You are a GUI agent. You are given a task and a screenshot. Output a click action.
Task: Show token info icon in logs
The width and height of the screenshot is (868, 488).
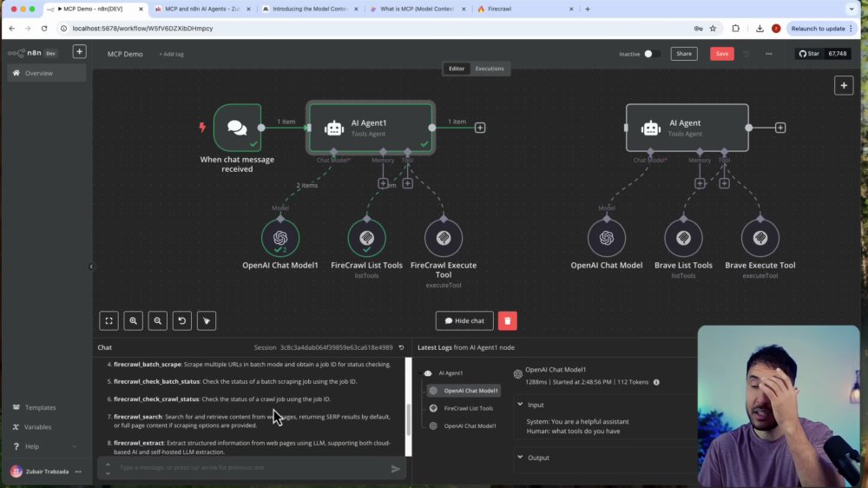656,382
